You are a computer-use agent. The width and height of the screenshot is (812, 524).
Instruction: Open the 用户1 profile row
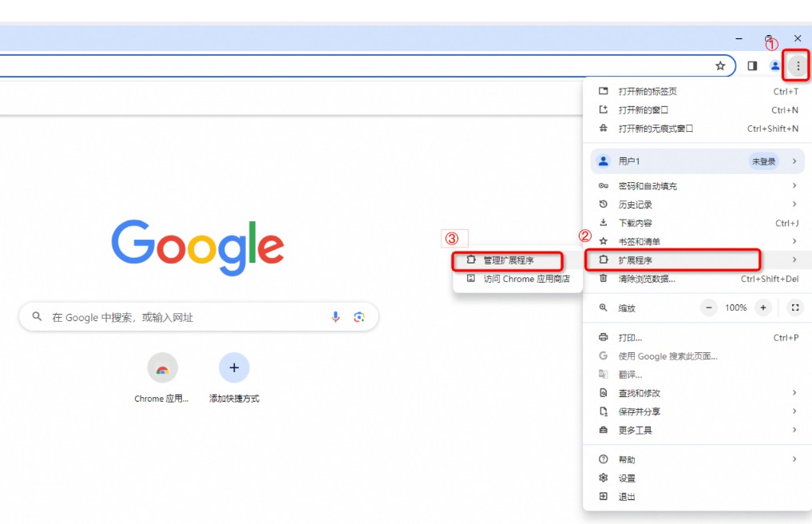pyautogui.click(x=698, y=161)
